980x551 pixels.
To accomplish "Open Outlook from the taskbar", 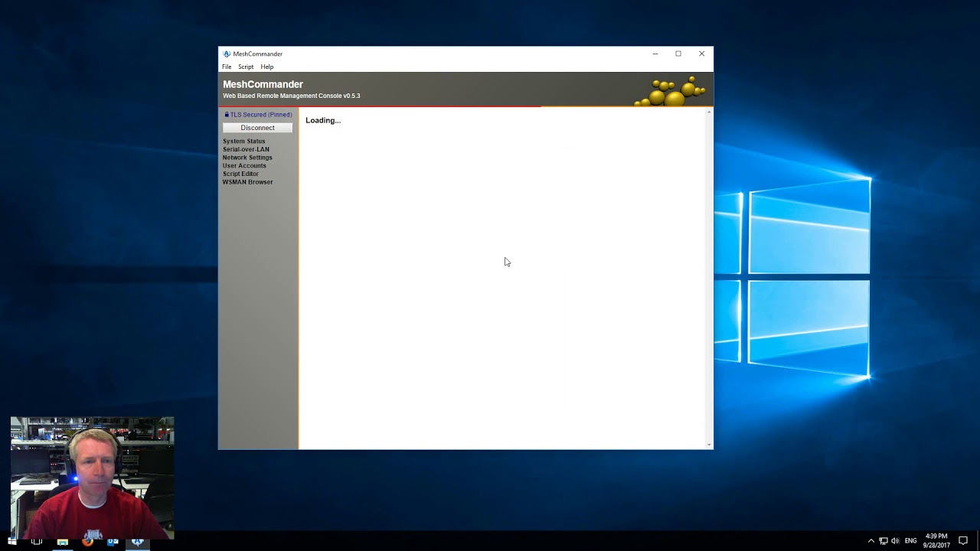I will (x=113, y=541).
